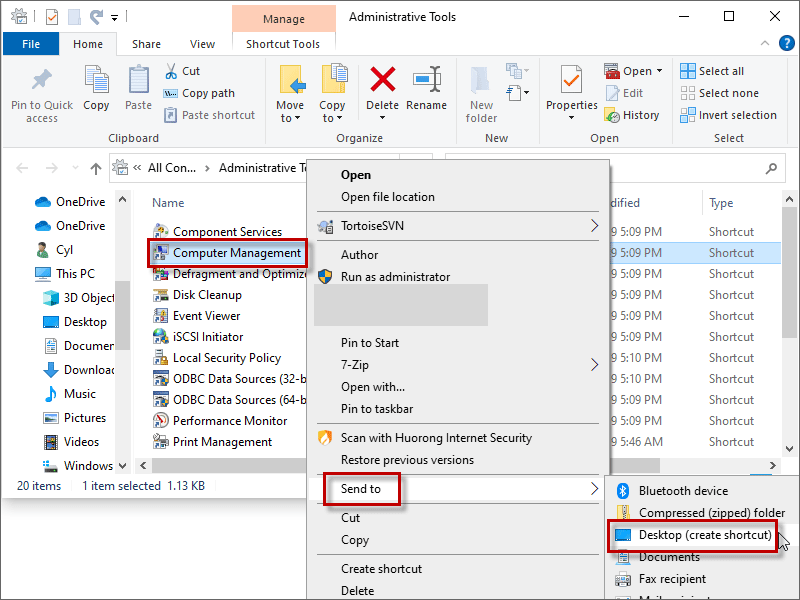800x600 pixels.
Task: Click the Performance Monitor icon
Action: coord(161,421)
